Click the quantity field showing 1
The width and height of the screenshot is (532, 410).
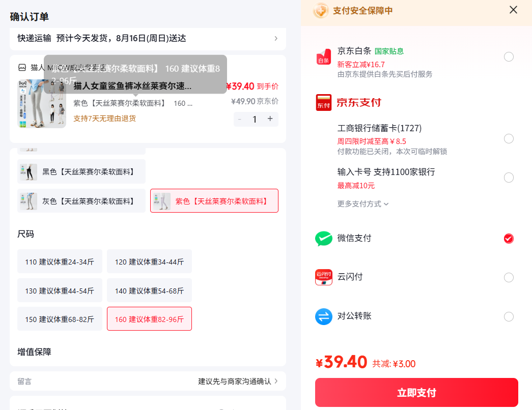[x=255, y=119]
